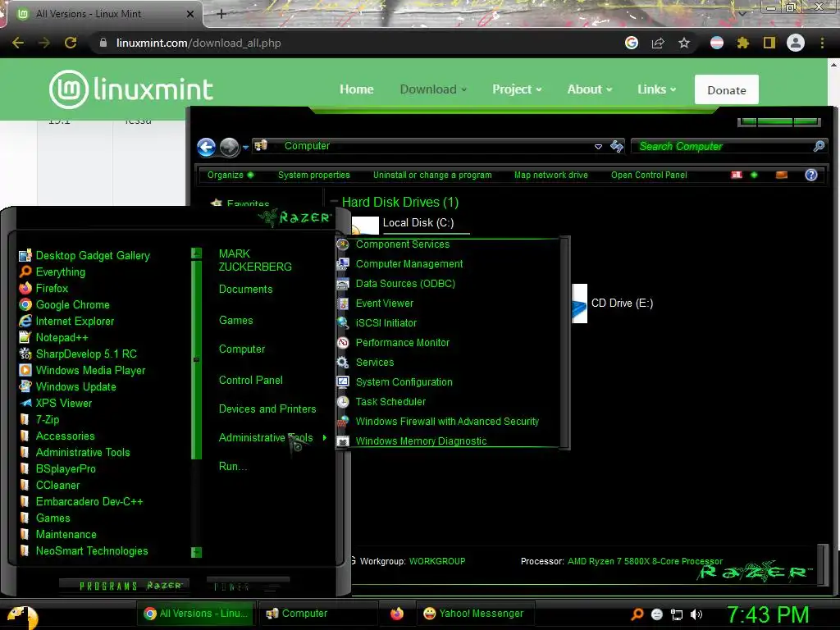Open recent pages dropdown near Explorer nav buttons
The width and height of the screenshot is (840, 630).
point(245,148)
